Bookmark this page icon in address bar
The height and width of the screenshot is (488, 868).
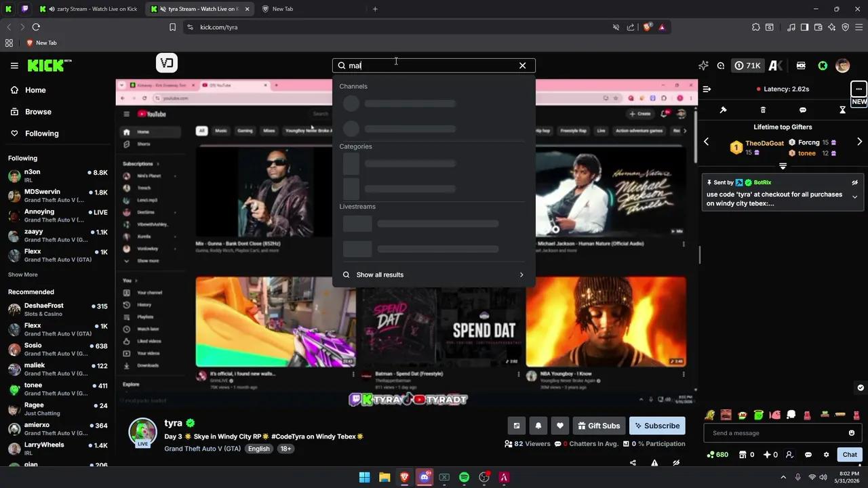172,27
